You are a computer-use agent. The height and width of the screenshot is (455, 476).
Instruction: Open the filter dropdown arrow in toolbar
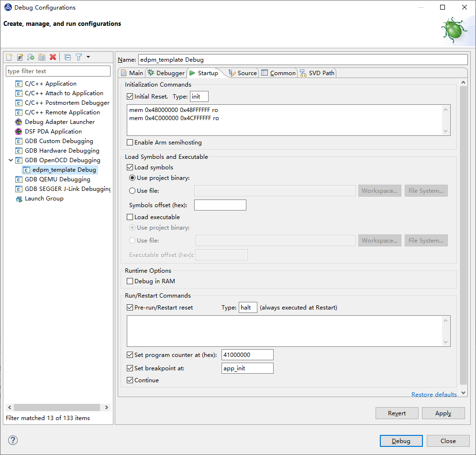(x=89, y=57)
